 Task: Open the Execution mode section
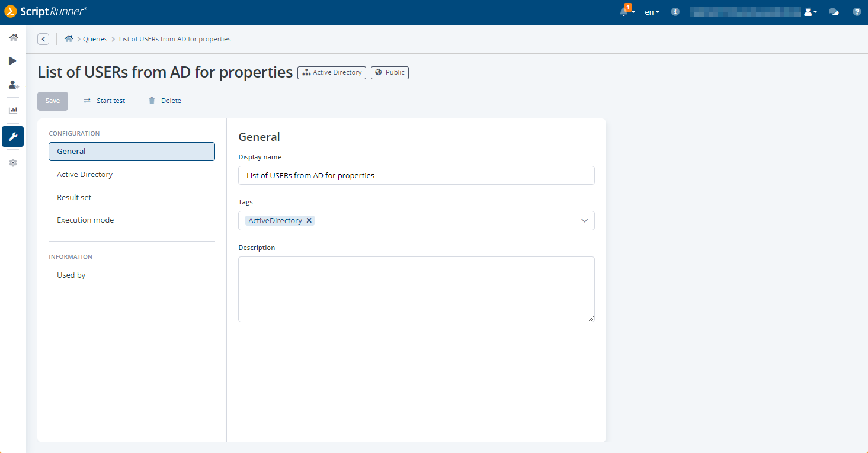point(132,220)
